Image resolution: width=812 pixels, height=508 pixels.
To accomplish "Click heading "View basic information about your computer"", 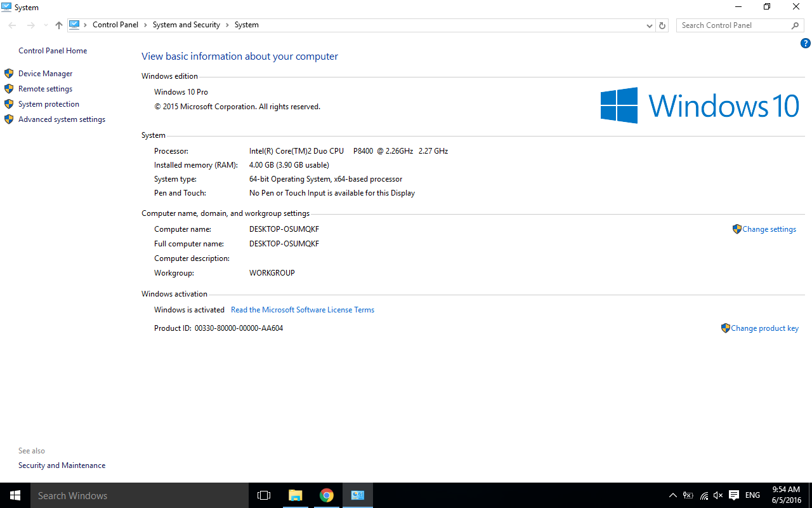I will [x=240, y=57].
